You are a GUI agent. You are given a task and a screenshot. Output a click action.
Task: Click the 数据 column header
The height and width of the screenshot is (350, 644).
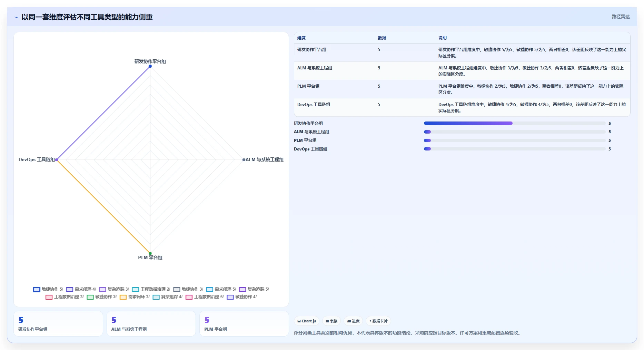pos(382,38)
